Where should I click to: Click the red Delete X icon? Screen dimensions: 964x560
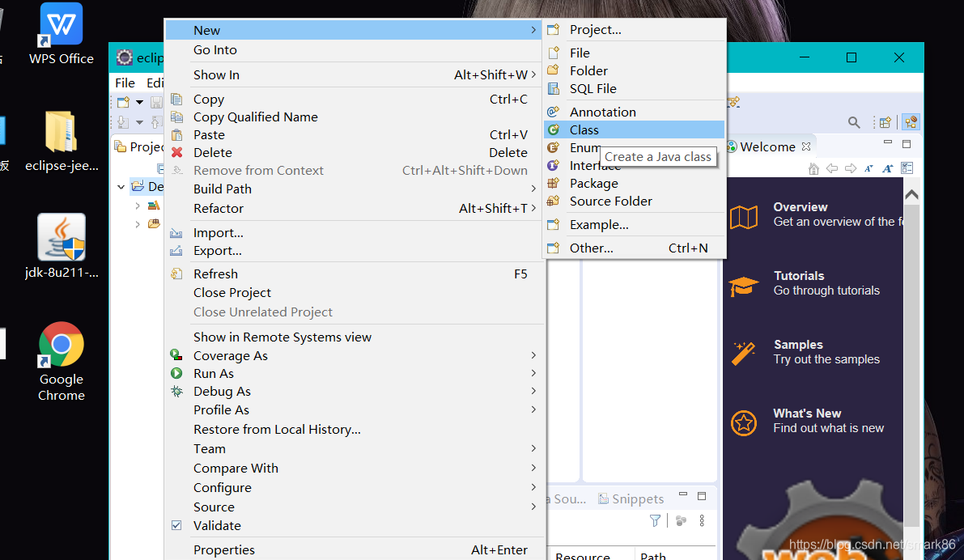click(x=177, y=152)
